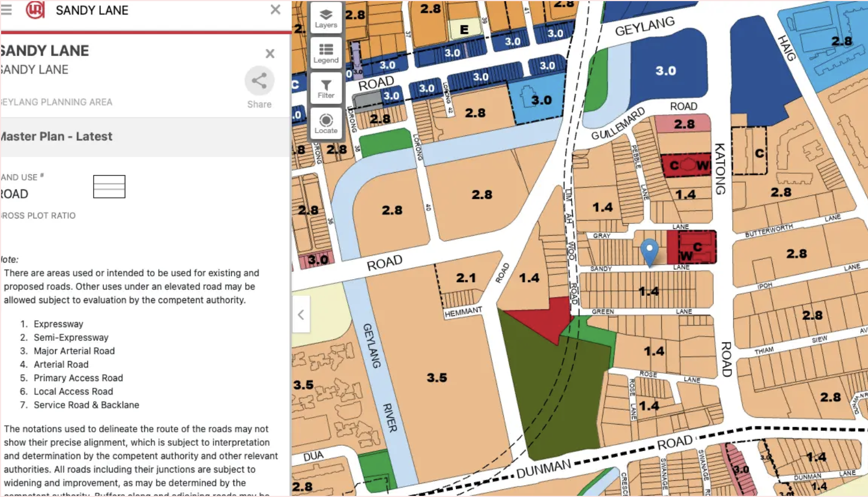This screenshot has height=497, width=868.
Task: Open the Layers panel on map
Action: [326, 18]
